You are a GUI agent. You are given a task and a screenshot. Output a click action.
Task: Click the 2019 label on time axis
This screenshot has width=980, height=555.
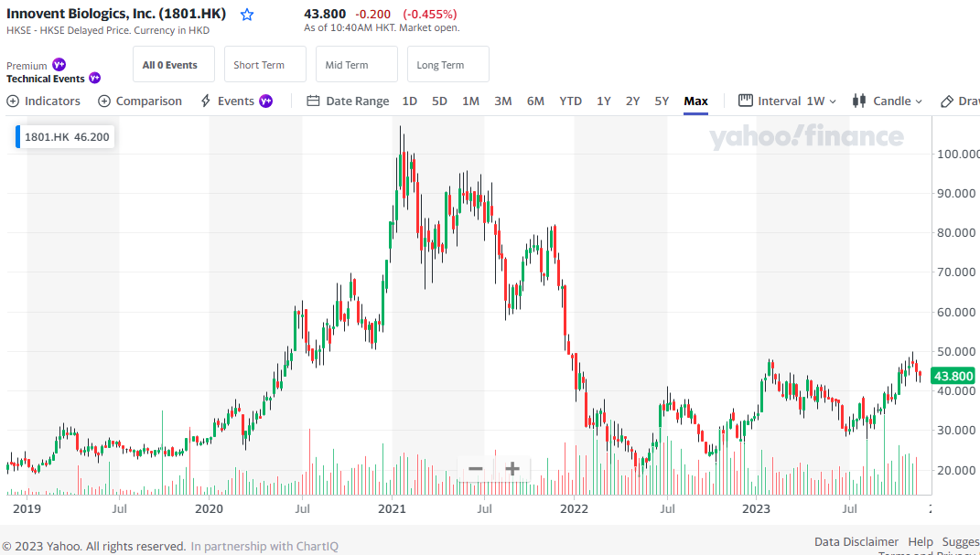27,508
